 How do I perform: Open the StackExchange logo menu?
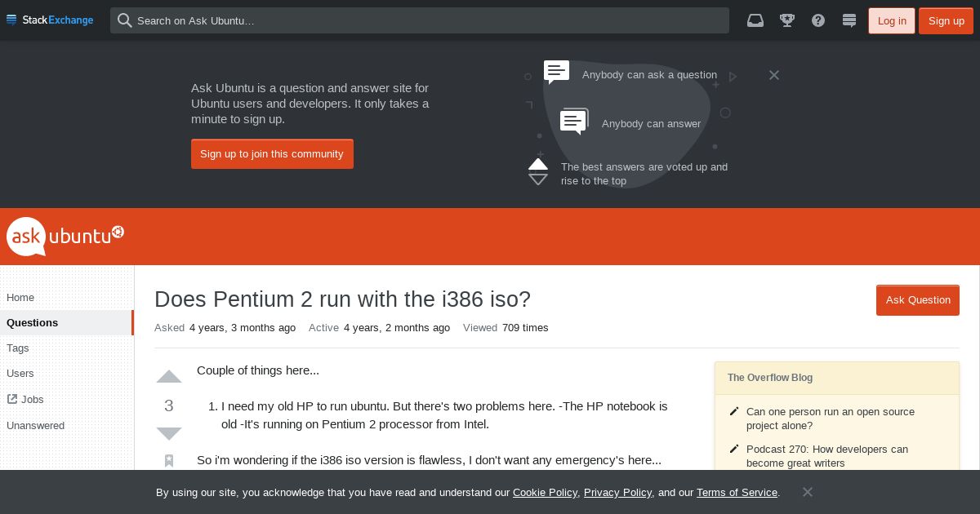[x=50, y=20]
